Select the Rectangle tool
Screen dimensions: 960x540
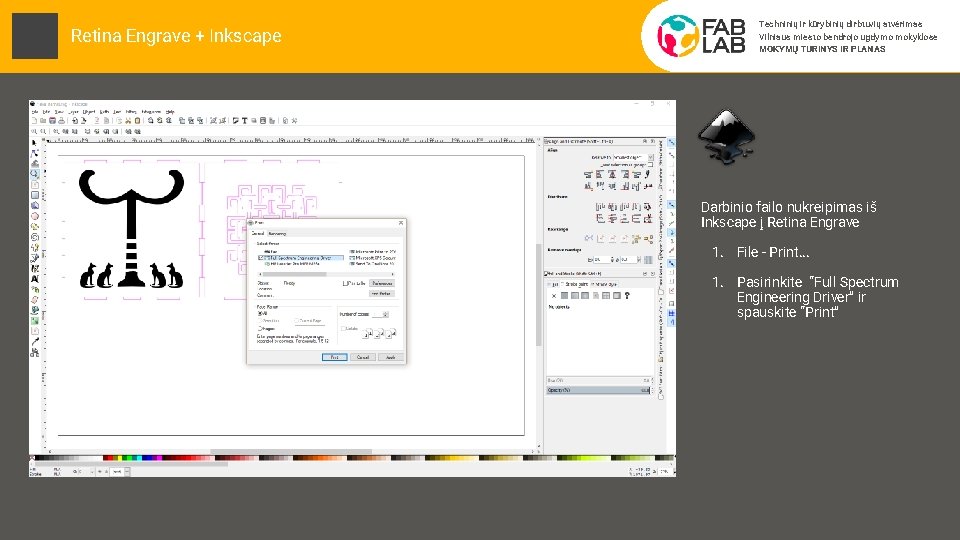(x=35, y=195)
